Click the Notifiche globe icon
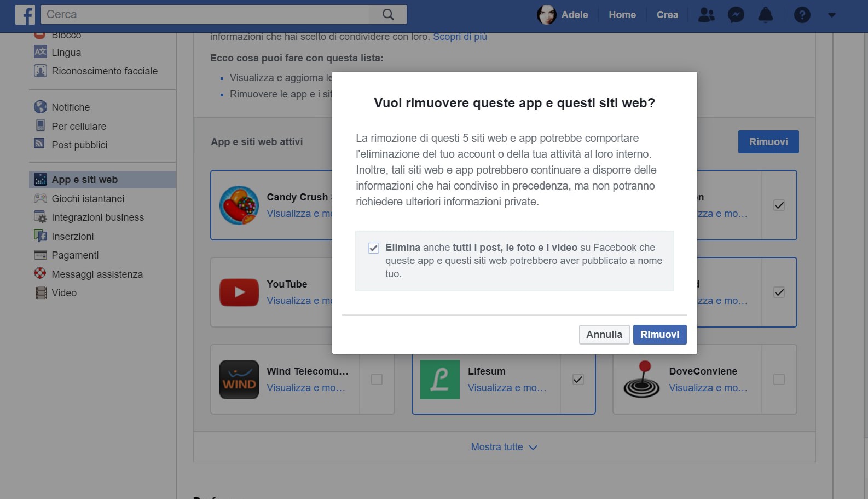 pyautogui.click(x=40, y=107)
